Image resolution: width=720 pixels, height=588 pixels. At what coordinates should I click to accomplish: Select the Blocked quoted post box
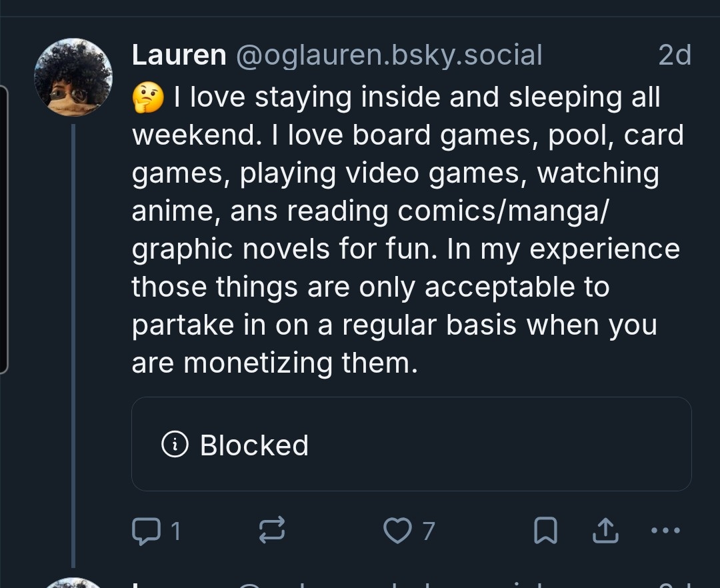[x=411, y=445]
